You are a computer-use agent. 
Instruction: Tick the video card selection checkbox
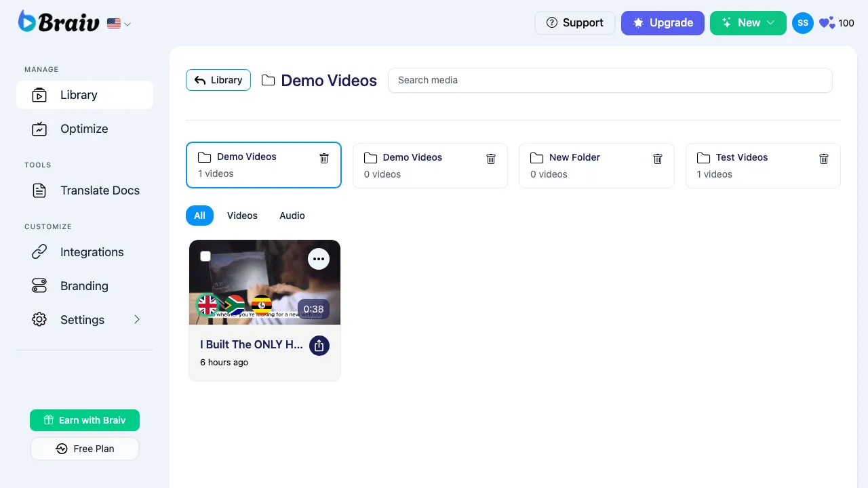205,256
